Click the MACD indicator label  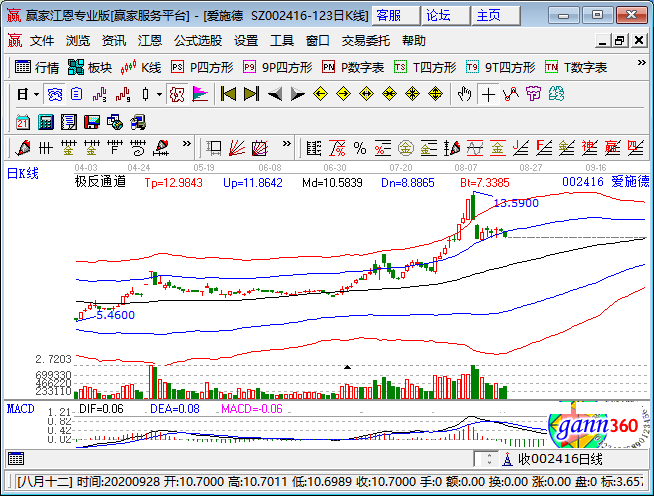pos(20,409)
